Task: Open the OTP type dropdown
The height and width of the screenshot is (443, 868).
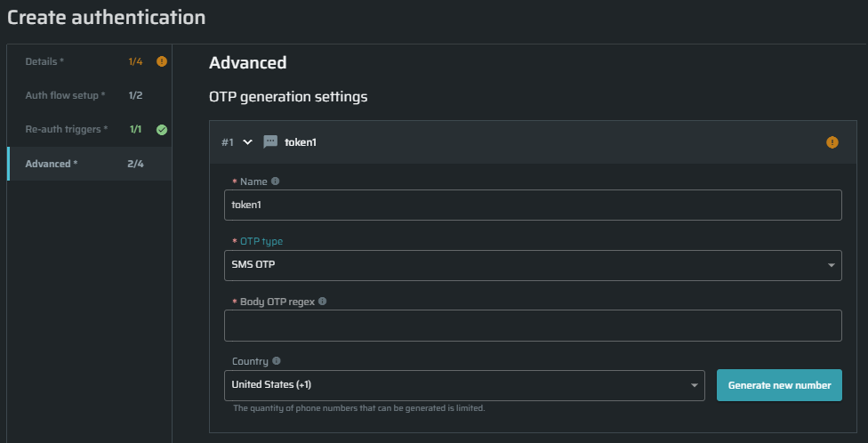Action: coord(532,265)
